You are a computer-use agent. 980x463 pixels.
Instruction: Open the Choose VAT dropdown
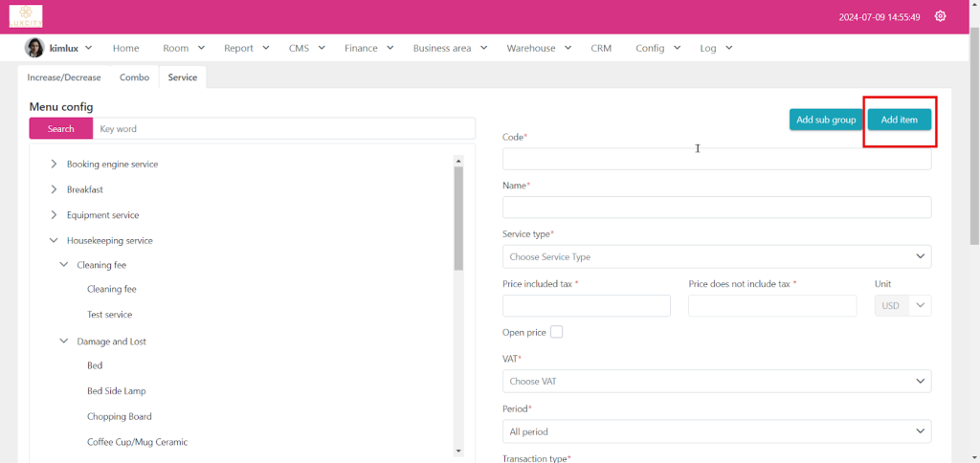click(716, 381)
